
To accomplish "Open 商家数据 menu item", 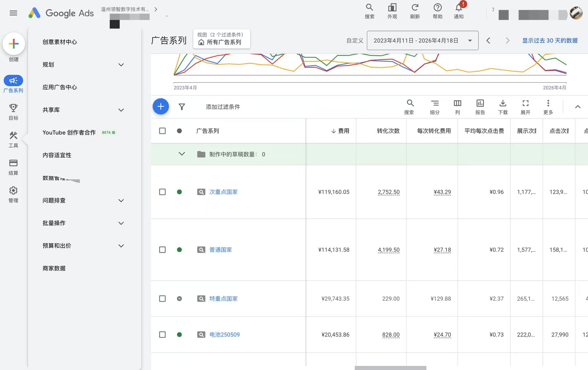I will tap(54, 268).
